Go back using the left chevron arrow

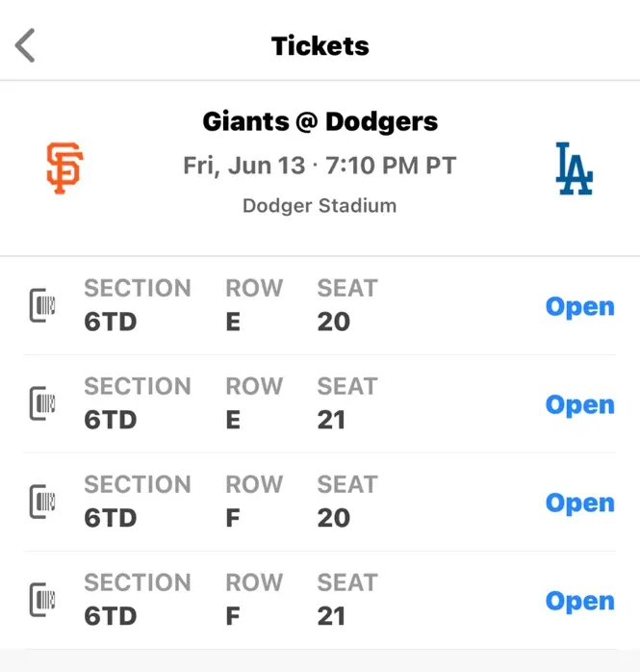25,45
